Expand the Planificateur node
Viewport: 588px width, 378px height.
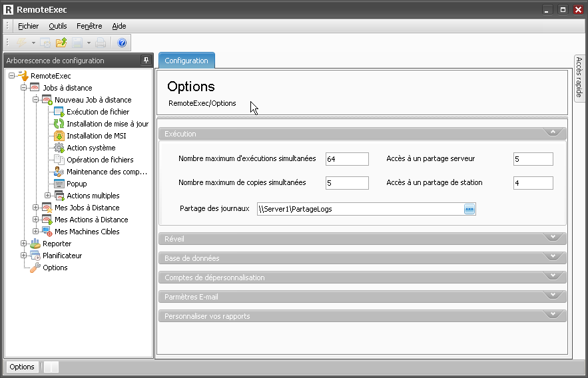point(23,256)
